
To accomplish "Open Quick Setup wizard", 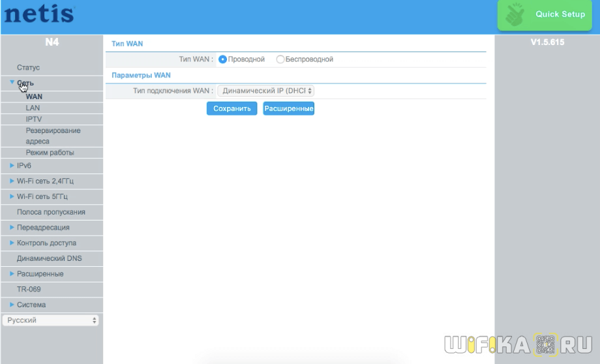I will [560, 14].
